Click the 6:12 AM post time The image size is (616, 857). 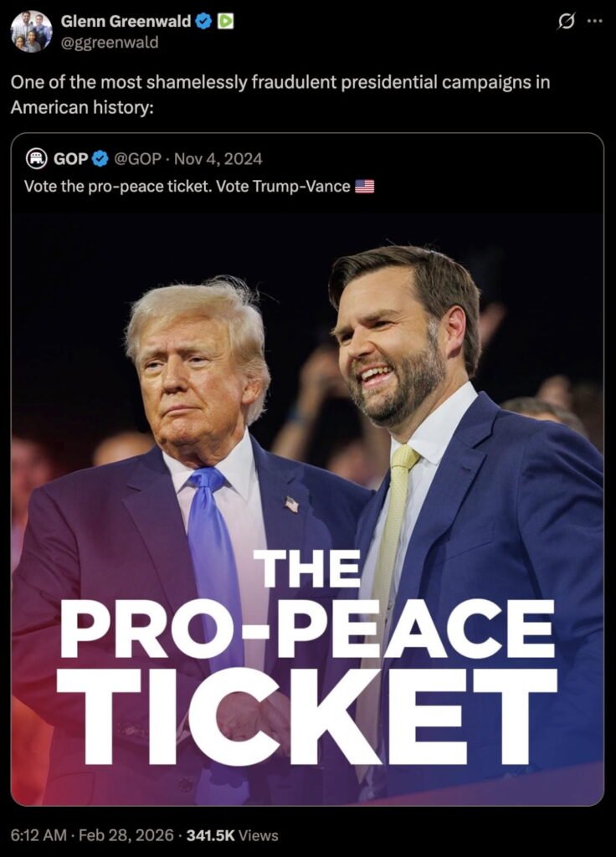point(38,835)
